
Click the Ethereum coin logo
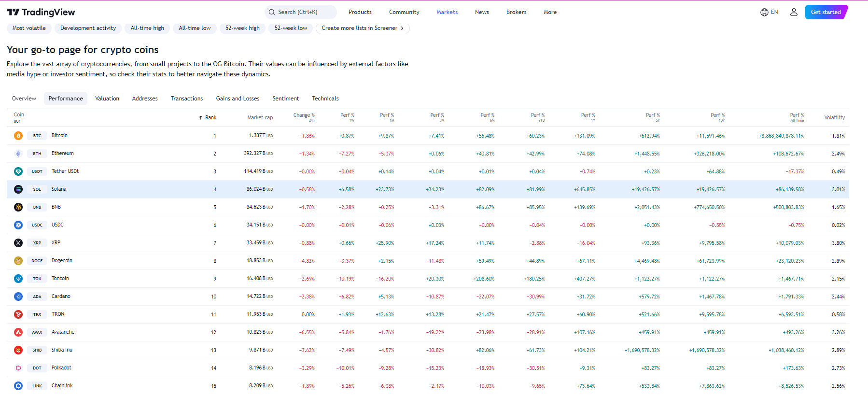pyautogui.click(x=18, y=154)
